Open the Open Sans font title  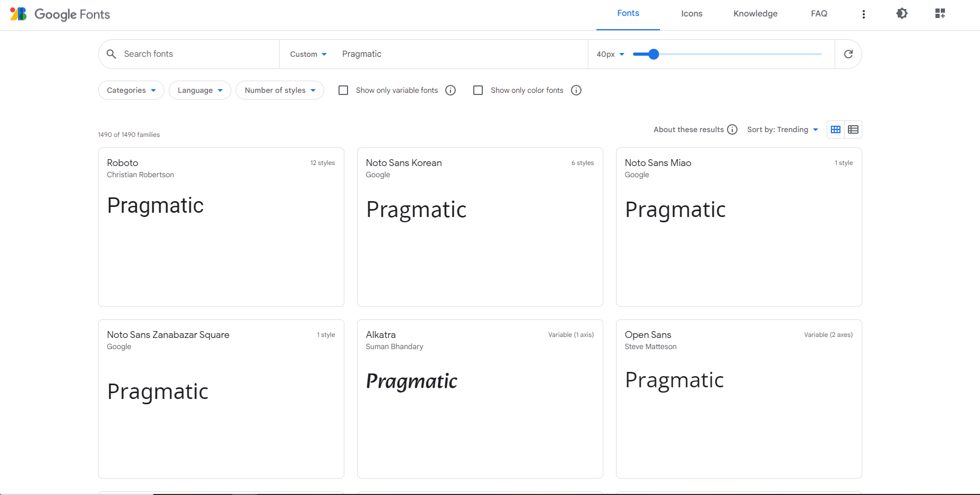pos(648,335)
